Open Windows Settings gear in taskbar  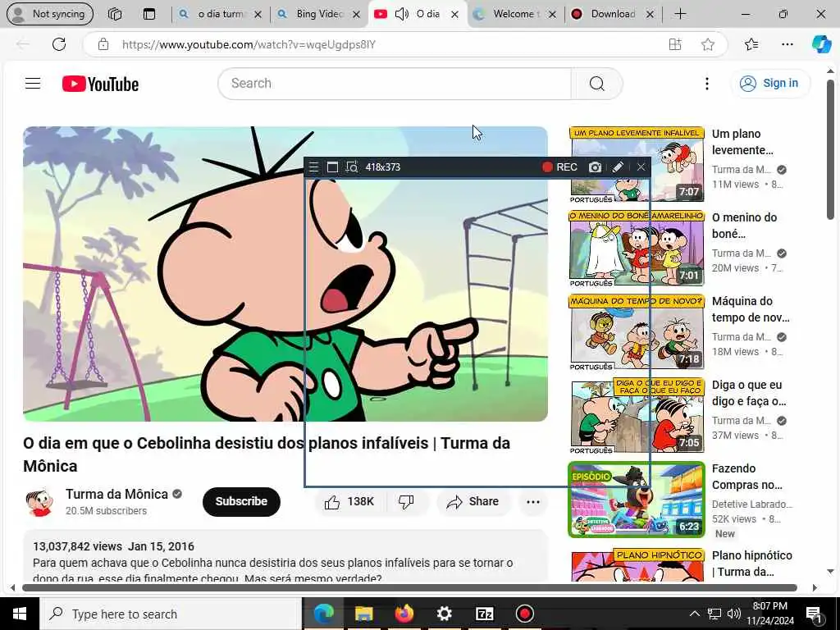(444, 614)
